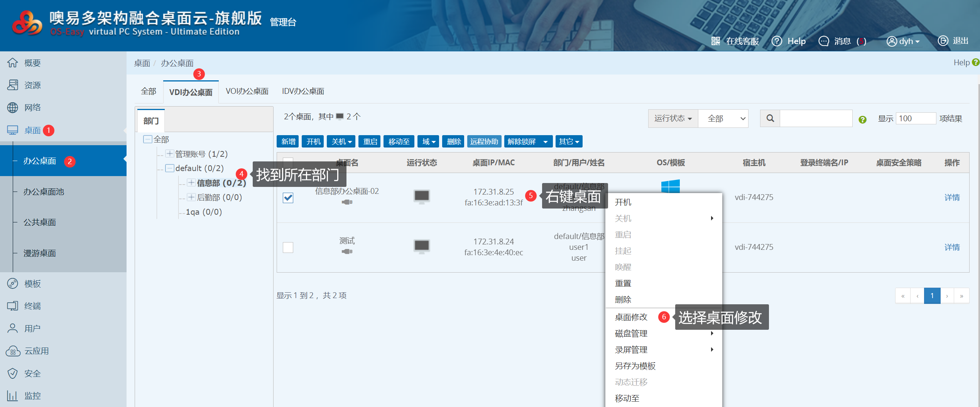
Task: Open the 资源 resources sidebar icon
Action: point(13,85)
